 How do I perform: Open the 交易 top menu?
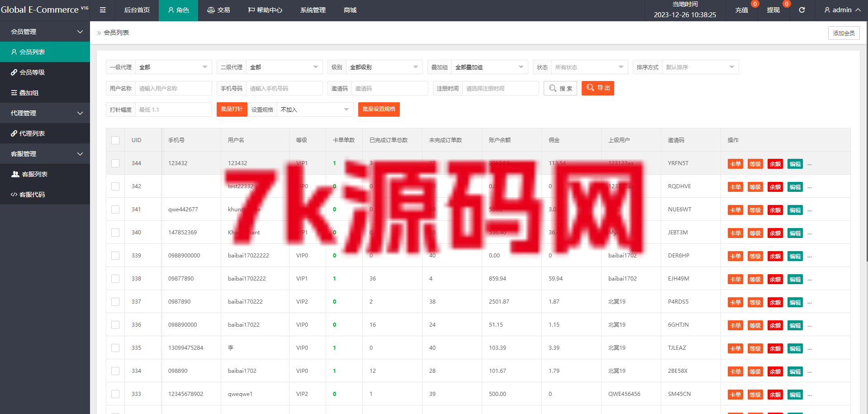pos(218,10)
